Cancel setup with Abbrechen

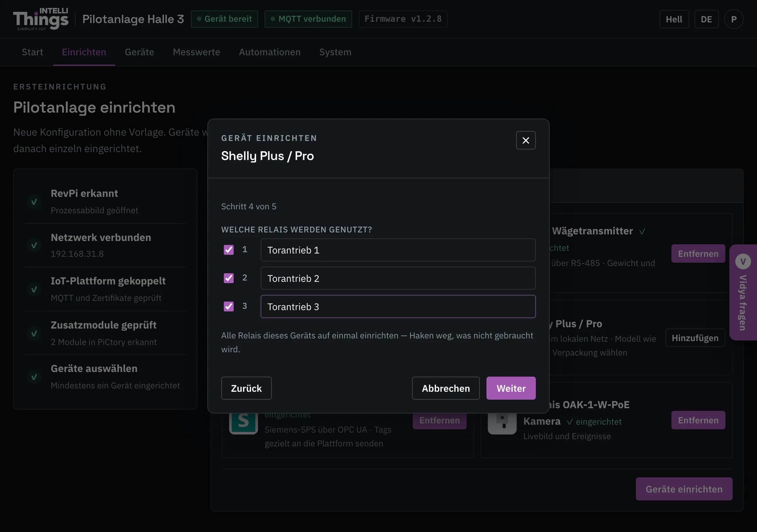click(x=446, y=388)
